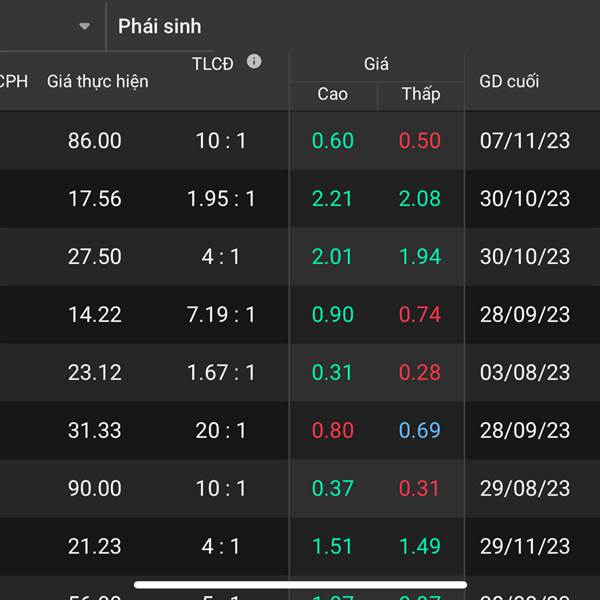Click the 7.19 : 1 ratio cell
The image size is (600, 600).
[x=221, y=315]
